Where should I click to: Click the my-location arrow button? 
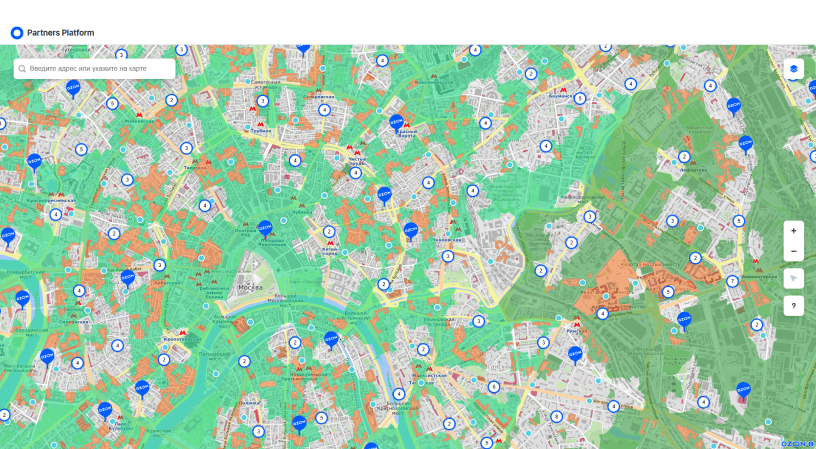(793, 278)
